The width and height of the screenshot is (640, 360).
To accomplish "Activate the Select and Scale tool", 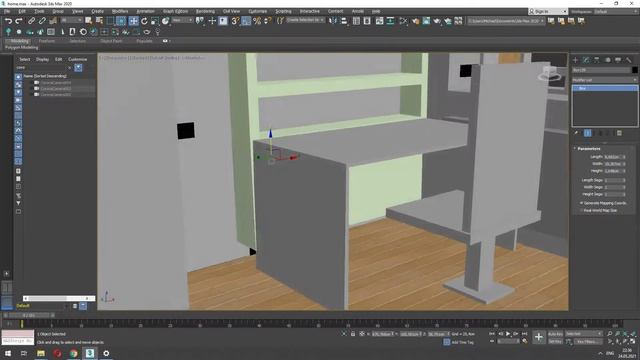I will coord(155,21).
